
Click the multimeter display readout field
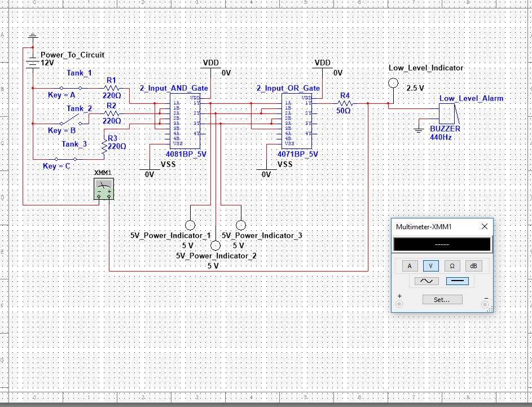(x=442, y=244)
